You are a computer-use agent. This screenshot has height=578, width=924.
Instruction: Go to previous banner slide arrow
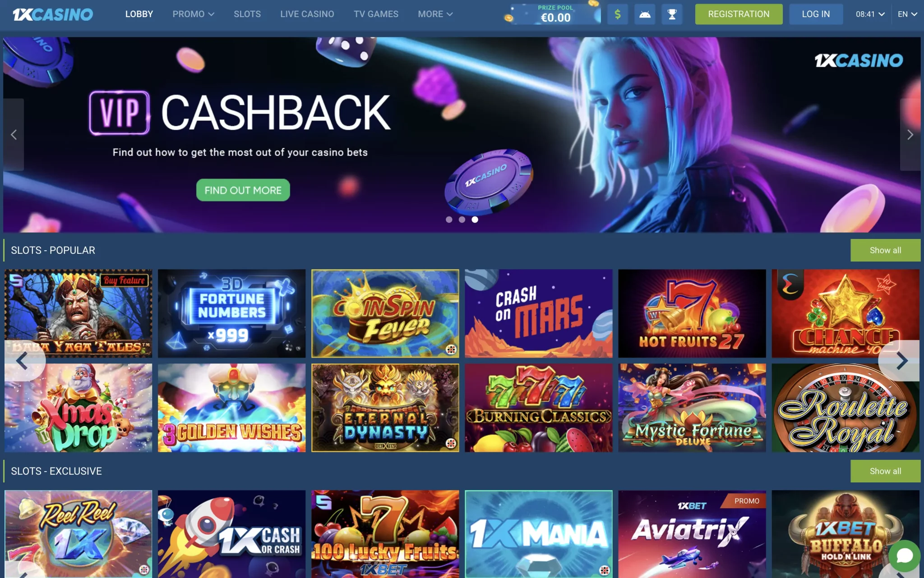[14, 134]
